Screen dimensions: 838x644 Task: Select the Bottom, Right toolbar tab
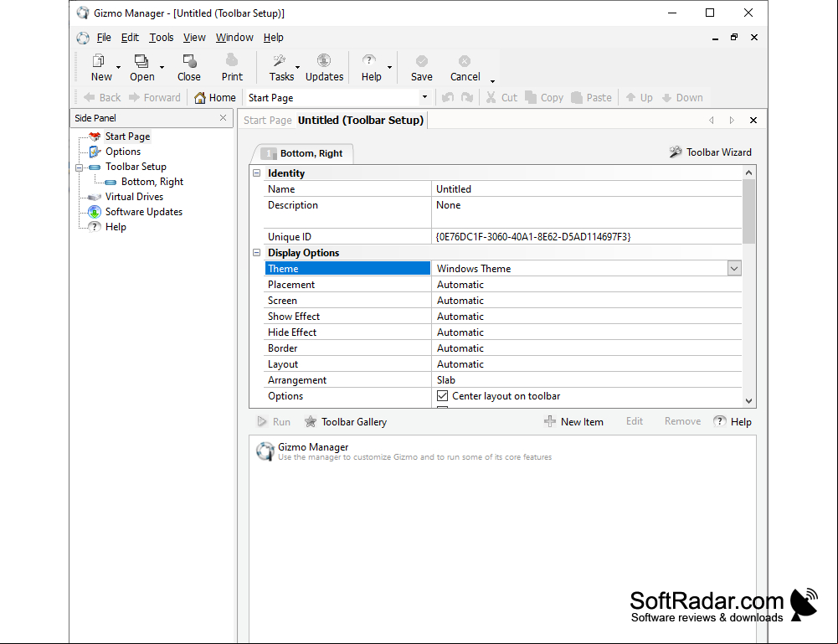click(303, 153)
